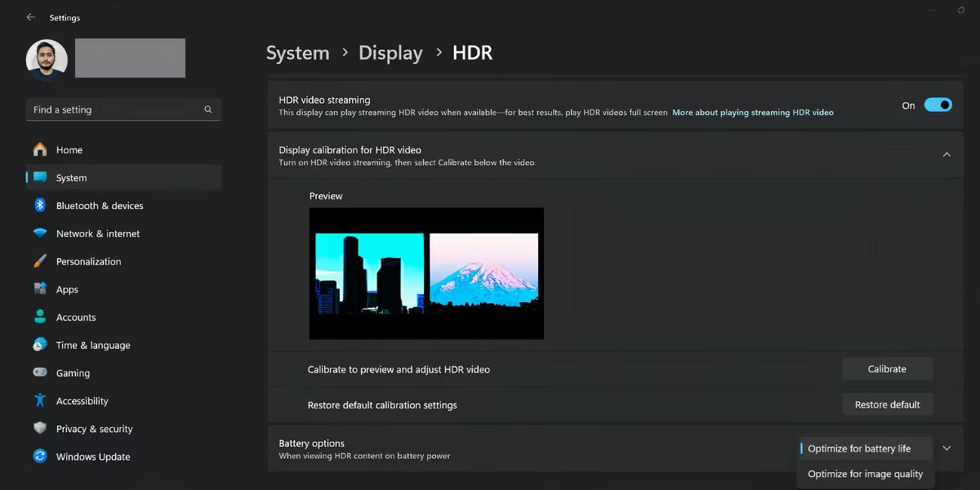980x490 pixels.
Task: Click the HDR video preview image
Action: (x=425, y=274)
